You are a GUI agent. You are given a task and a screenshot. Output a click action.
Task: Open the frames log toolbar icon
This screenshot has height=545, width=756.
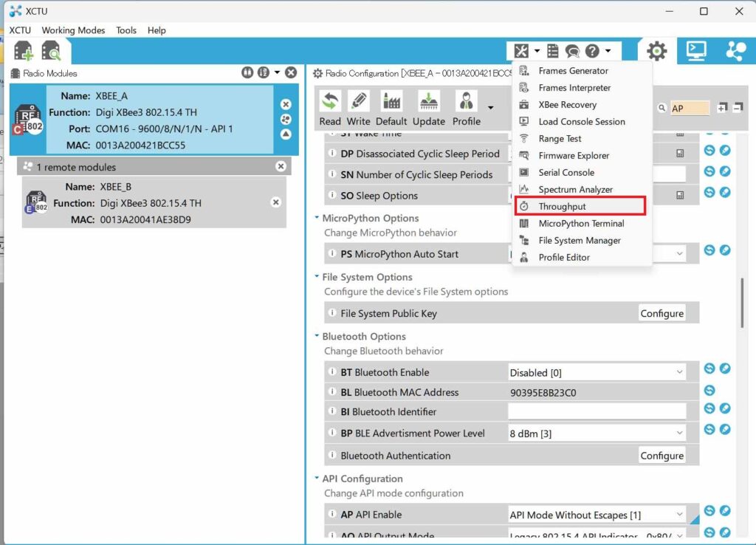[x=553, y=51]
